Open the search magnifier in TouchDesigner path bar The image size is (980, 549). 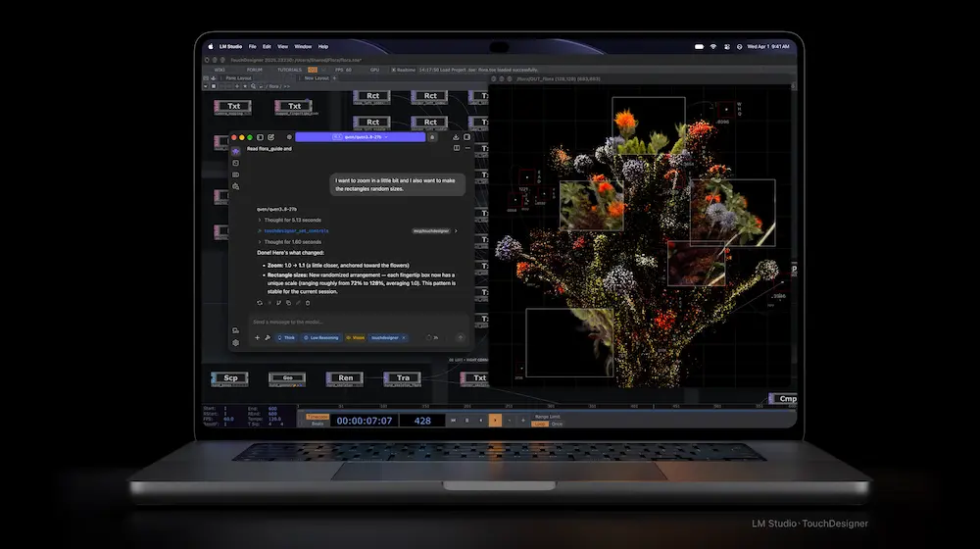pyautogui.click(x=253, y=86)
